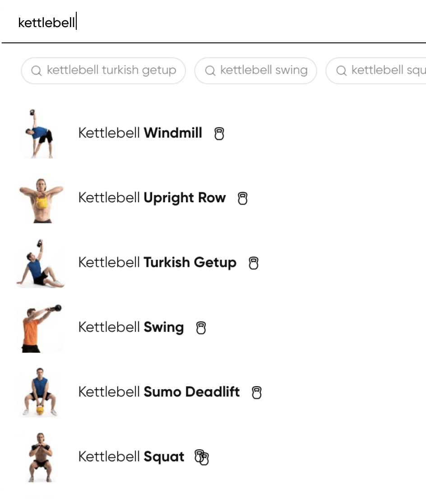Click the double kettlebell icon beside Kettlebell Squat

click(x=201, y=457)
